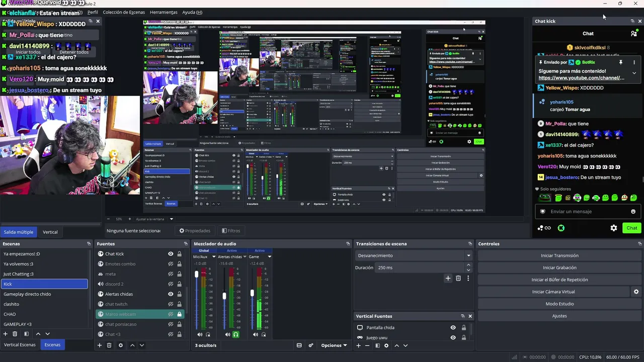Open the Colección de Escenas menu
644x362 pixels.
(124, 12)
